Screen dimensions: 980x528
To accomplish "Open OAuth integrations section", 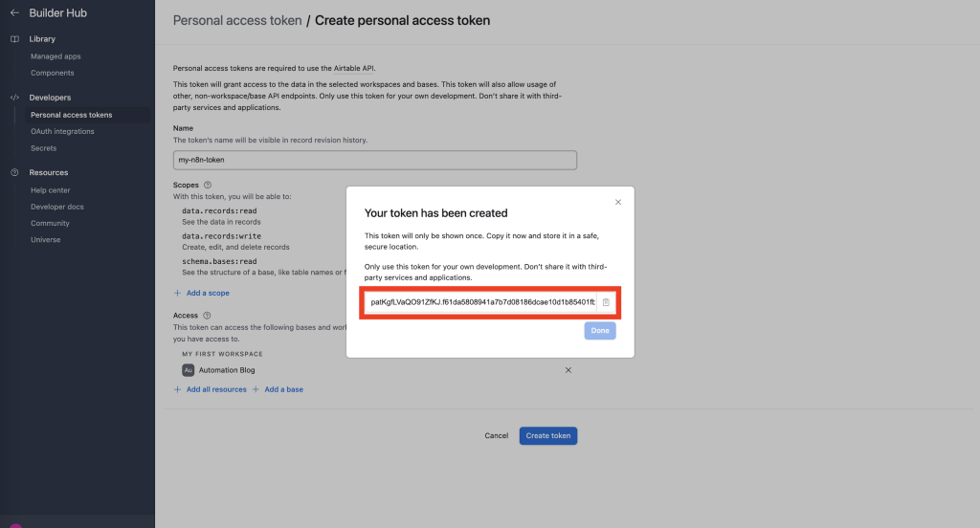I will click(x=62, y=131).
